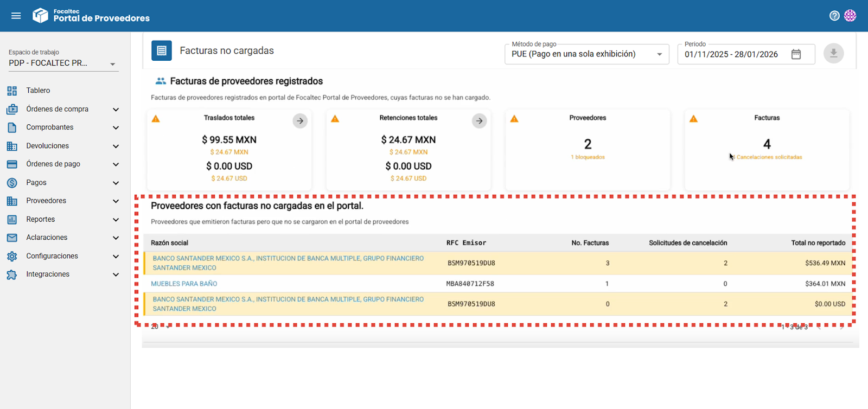Click the Pagos dollar icon
Screen dimensions: 868x409
coord(12,183)
